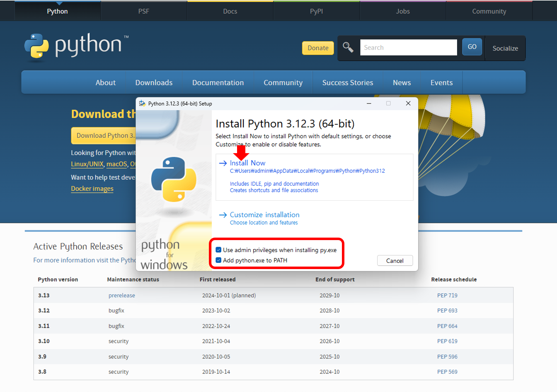
Task: Open PEP 693 release schedule link
Action: click(x=447, y=310)
